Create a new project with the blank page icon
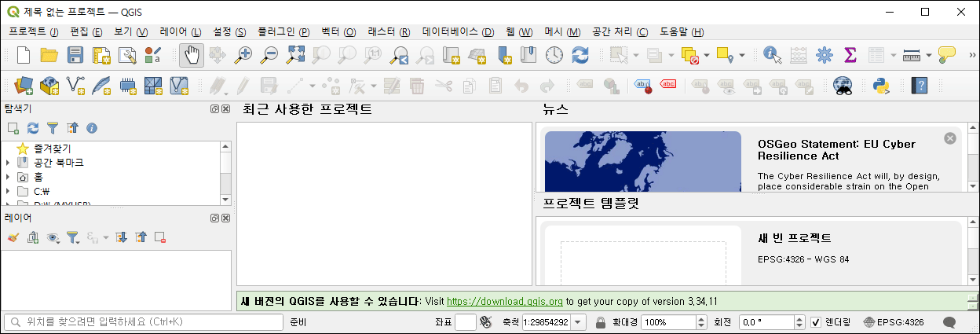Viewport: 980px width, 334px height. pyautogui.click(x=24, y=55)
